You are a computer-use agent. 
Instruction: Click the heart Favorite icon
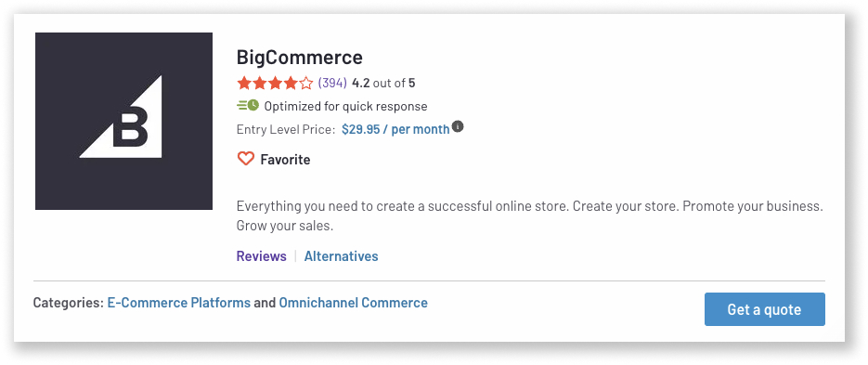(246, 160)
